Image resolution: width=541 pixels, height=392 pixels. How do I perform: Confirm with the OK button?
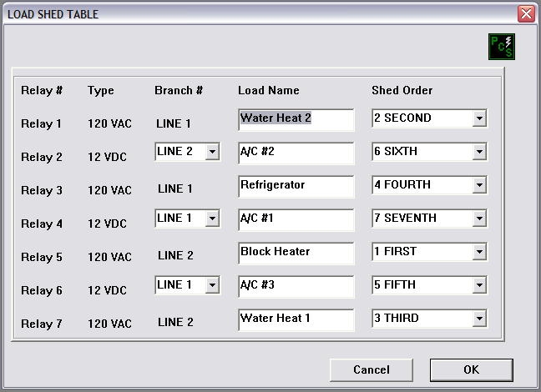pos(472,370)
